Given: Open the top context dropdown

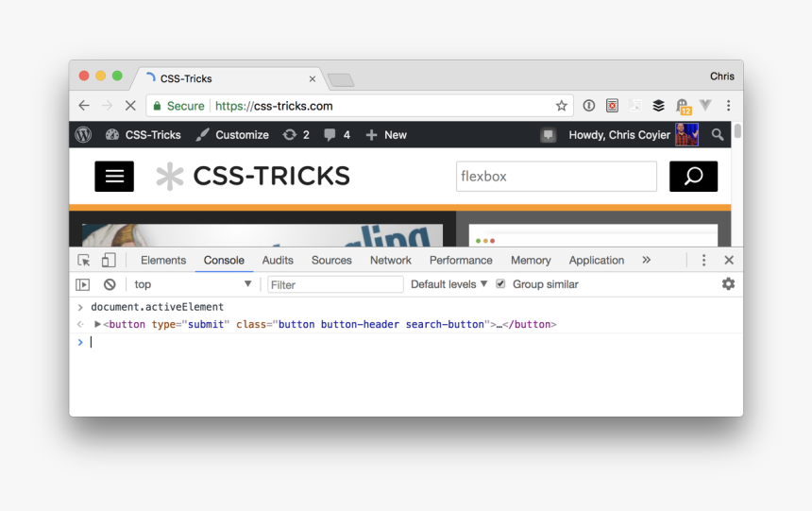Looking at the screenshot, I should pos(193,284).
